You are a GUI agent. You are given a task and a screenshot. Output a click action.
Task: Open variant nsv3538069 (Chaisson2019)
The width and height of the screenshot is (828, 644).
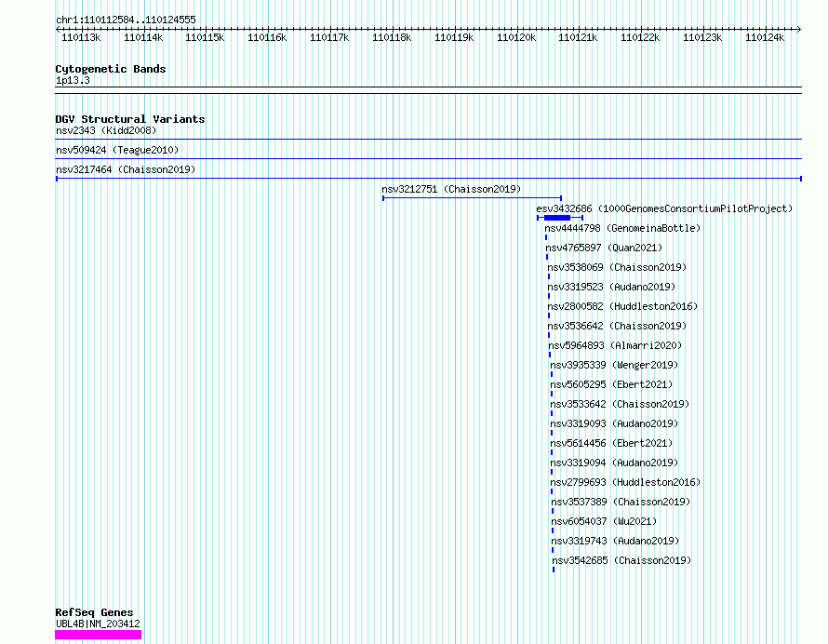point(617,267)
